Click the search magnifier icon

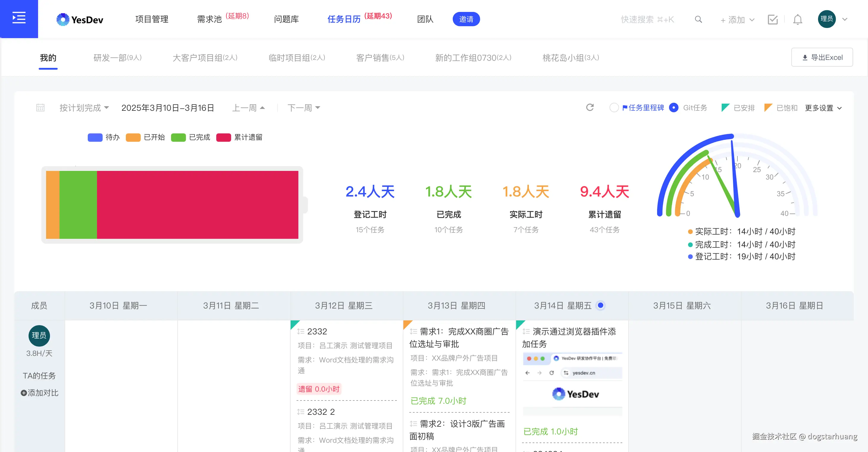698,19
